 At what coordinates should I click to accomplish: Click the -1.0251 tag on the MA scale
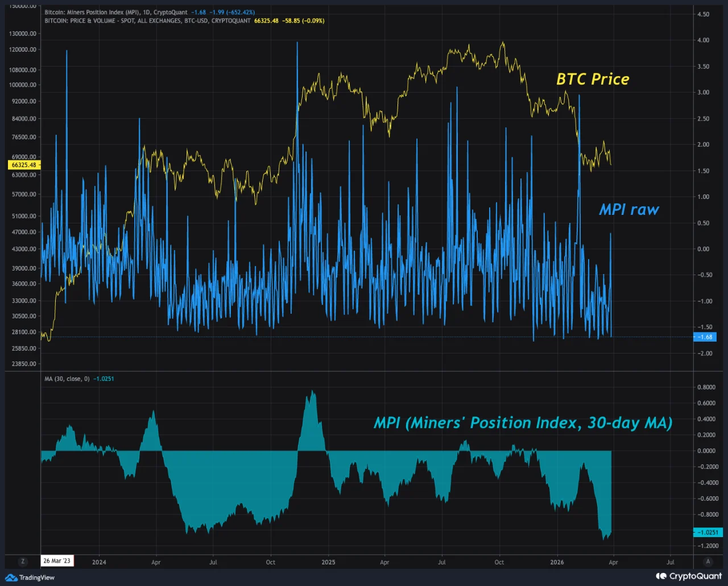coord(707,533)
